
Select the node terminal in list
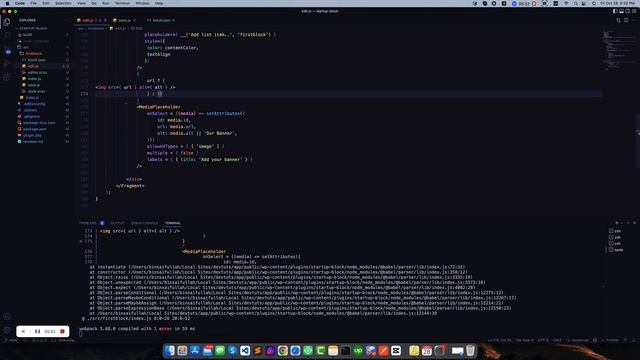(x=616, y=250)
